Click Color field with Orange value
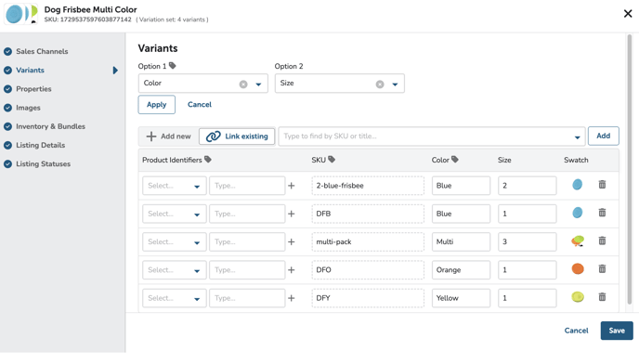639x364 pixels. (461, 270)
